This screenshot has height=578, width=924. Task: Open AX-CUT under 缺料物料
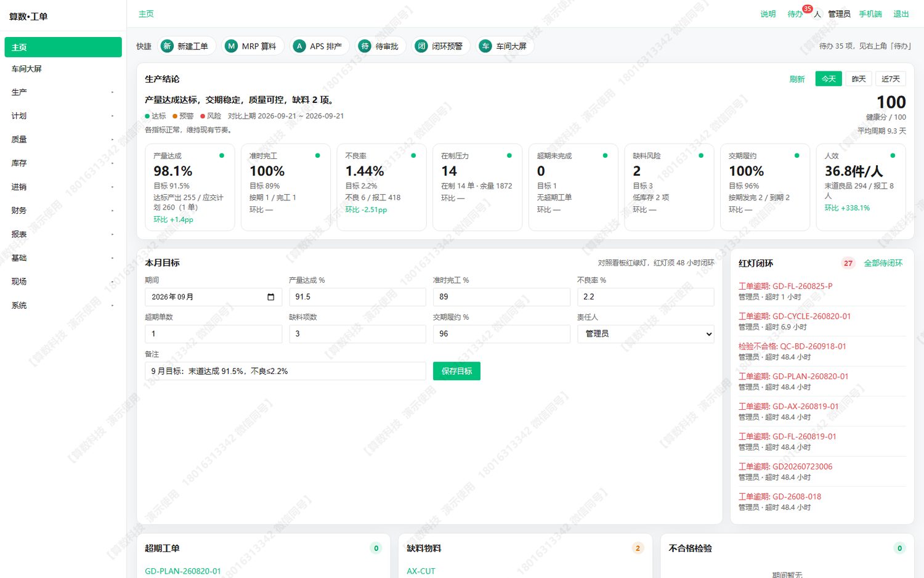click(421, 571)
